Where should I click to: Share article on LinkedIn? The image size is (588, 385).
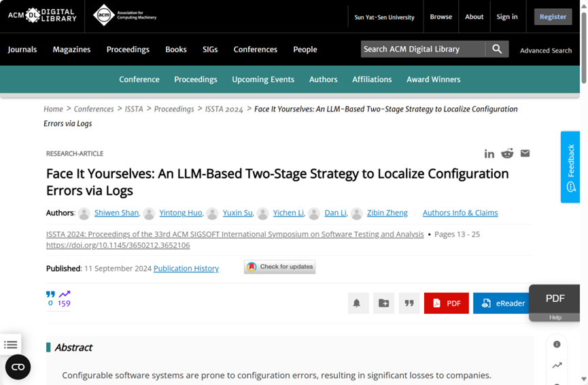(x=489, y=153)
